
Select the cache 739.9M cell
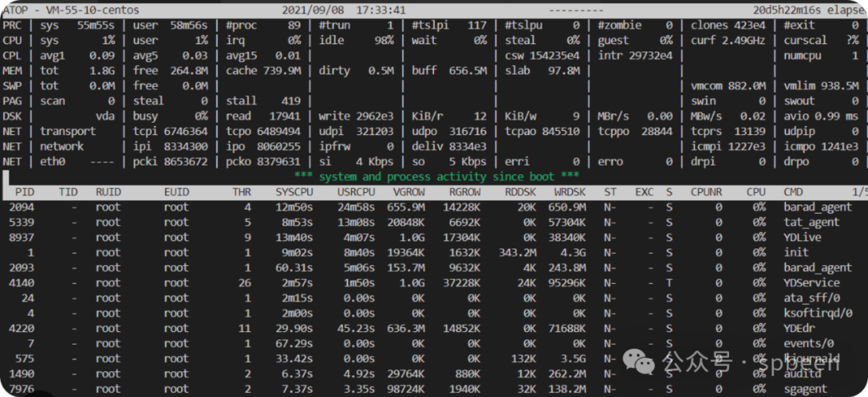tap(263, 71)
